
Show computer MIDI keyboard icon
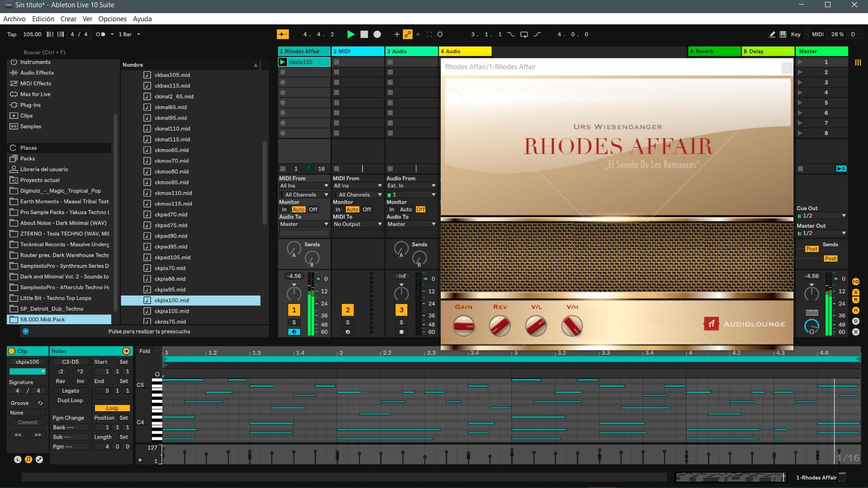783,34
